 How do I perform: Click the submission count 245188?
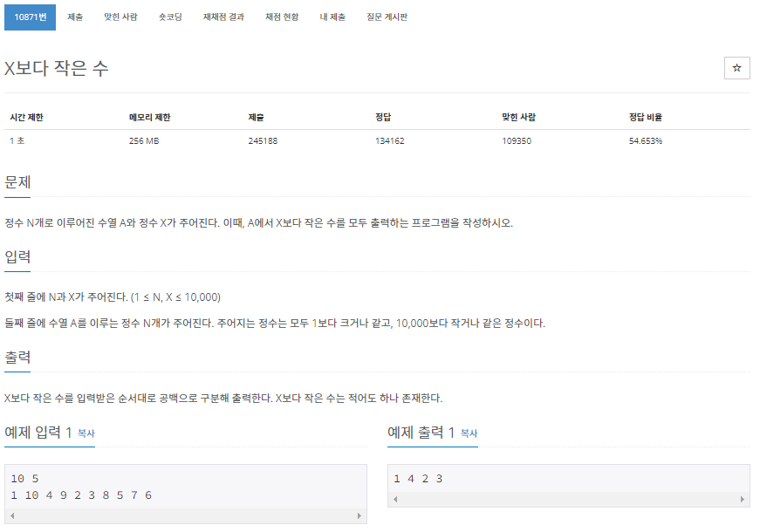point(263,141)
